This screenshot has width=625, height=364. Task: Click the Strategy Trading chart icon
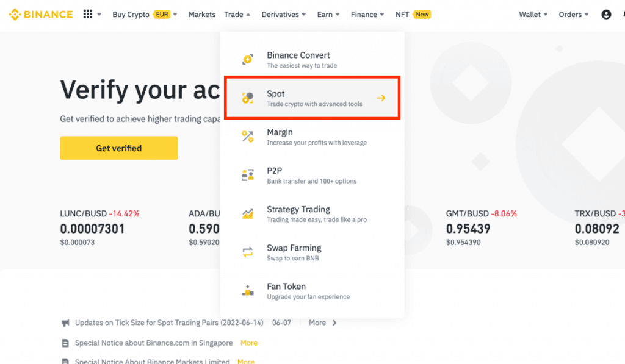[x=247, y=214]
